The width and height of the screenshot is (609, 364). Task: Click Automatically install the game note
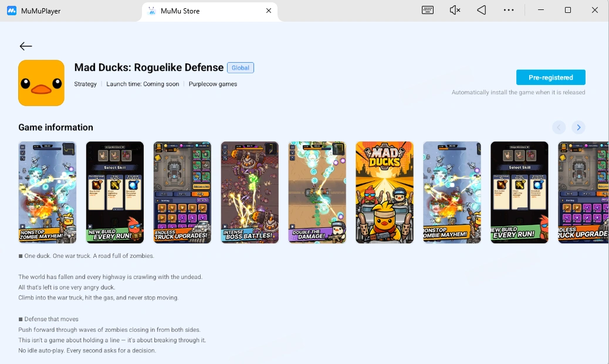pos(518,93)
